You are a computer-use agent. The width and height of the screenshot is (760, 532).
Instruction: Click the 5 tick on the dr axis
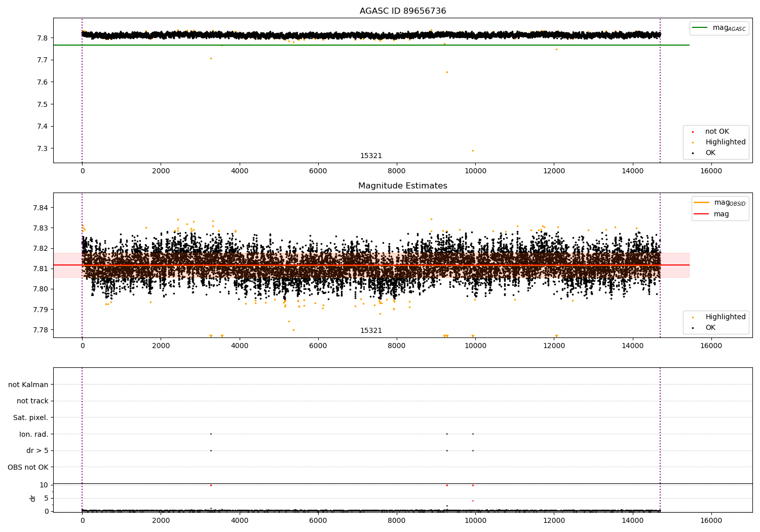point(47,498)
